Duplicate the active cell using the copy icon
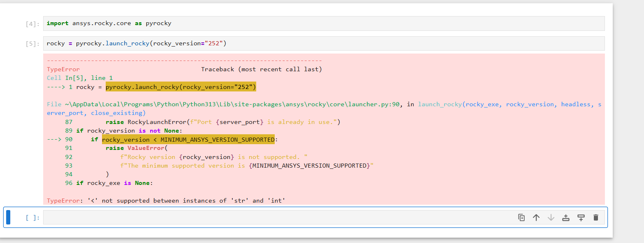The height and width of the screenshot is (243, 644). [x=521, y=217]
